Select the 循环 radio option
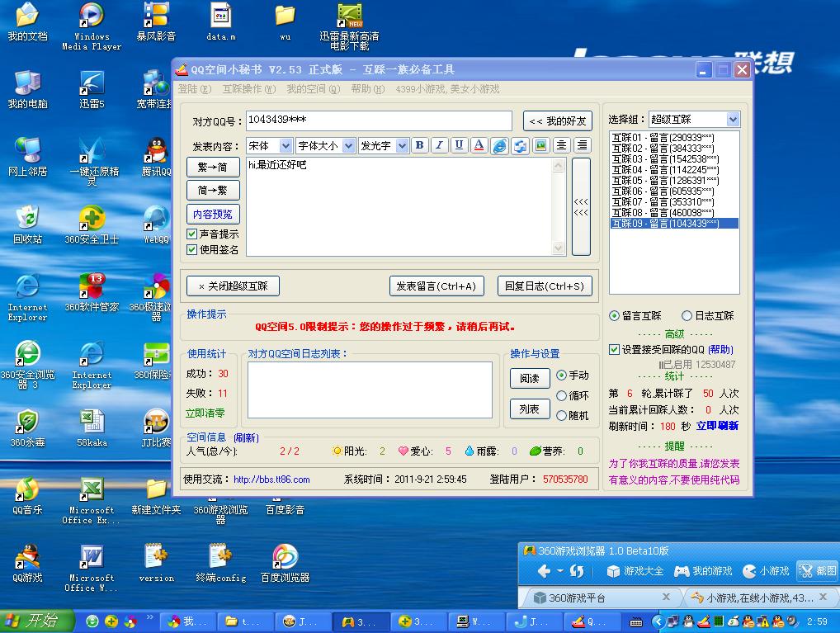Image resolution: width=840 pixels, height=633 pixels. (x=562, y=396)
